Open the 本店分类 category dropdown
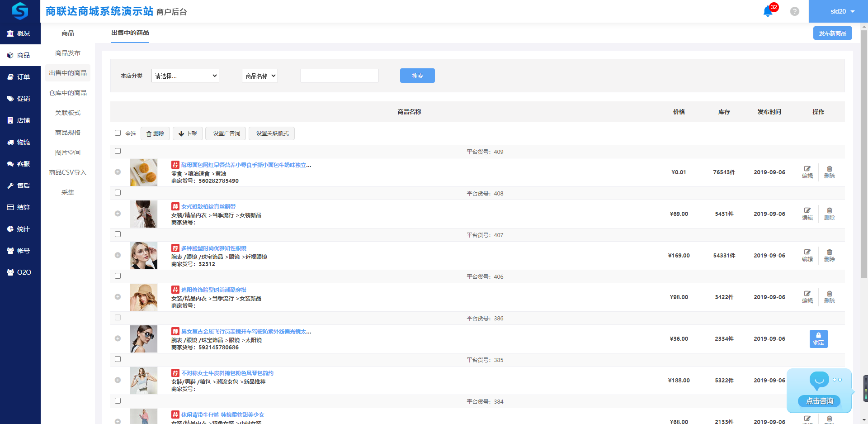 pyautogui.click(x=185, y=76)
